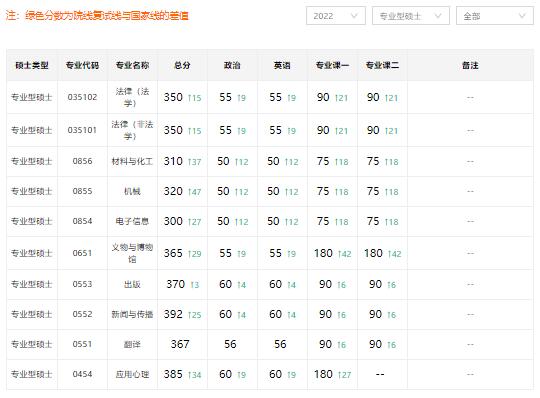The image size is (540, 398).
Task: Select major code 035101
Action: [82, 130]
